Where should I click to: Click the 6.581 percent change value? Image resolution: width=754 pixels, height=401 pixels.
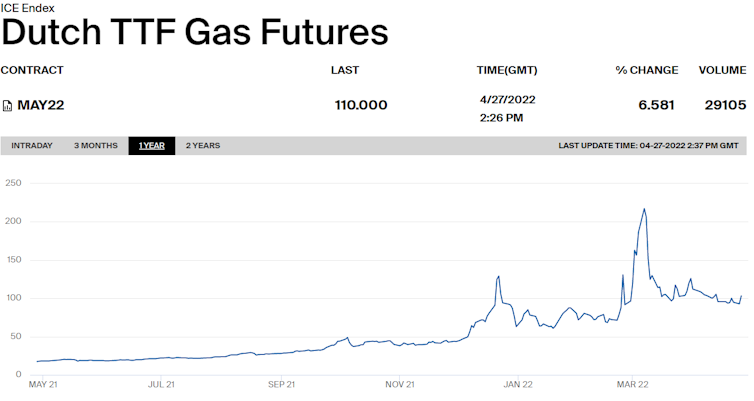click(658, 105)
